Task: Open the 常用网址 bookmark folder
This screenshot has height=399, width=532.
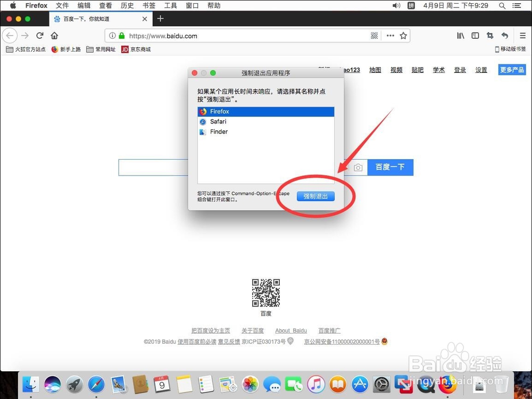Action: (x=101, y=49)
